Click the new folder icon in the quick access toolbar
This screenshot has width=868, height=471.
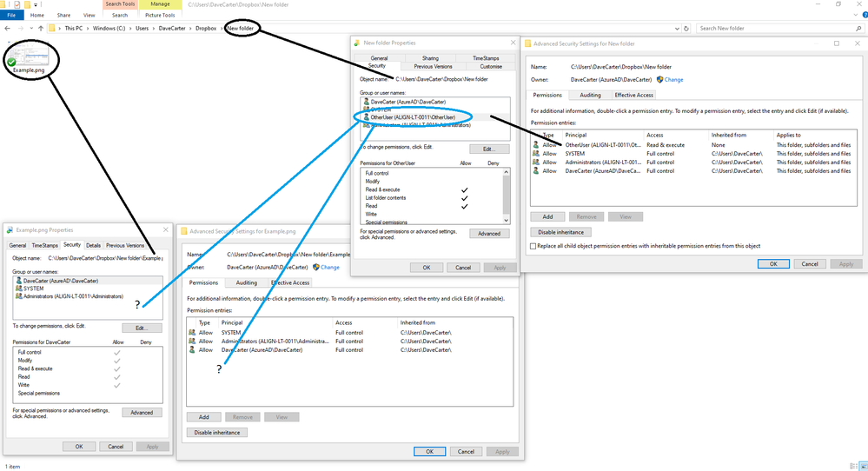point(28,4)
